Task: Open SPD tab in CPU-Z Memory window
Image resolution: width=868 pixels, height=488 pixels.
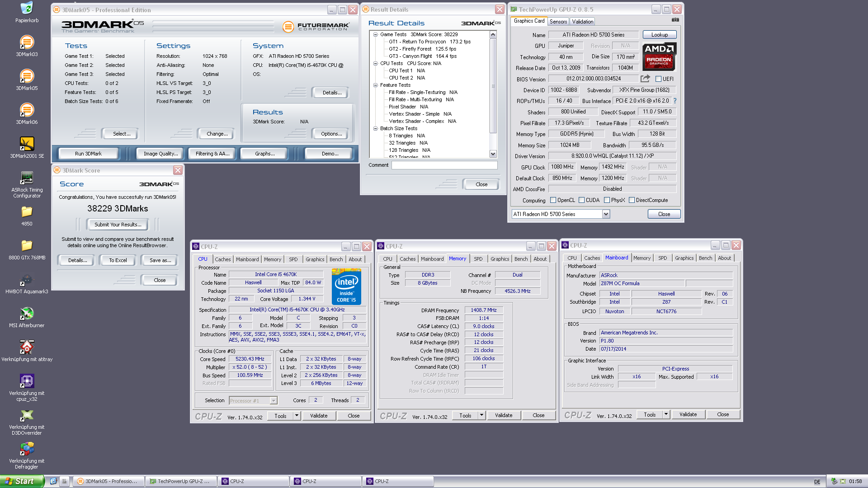Action: pyautogui.click(x=478, y=259)
